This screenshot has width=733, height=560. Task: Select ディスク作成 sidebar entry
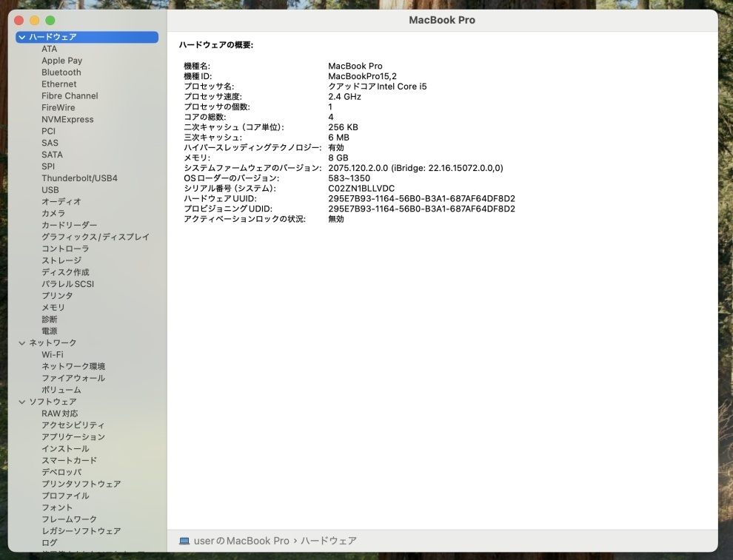[65, 272]
